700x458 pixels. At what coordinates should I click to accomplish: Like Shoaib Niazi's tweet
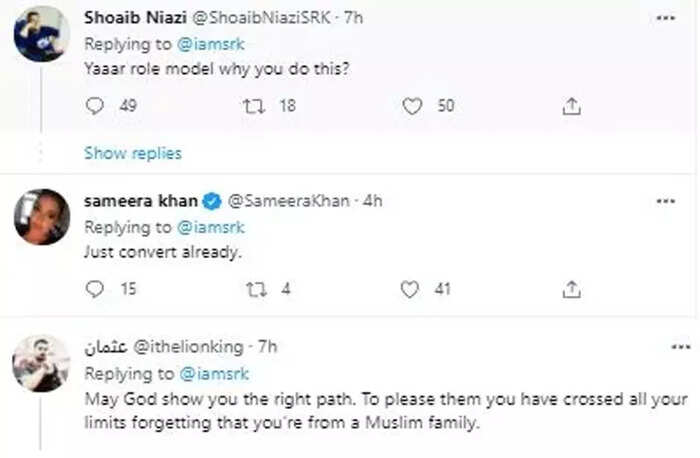[x=412, y=106]
